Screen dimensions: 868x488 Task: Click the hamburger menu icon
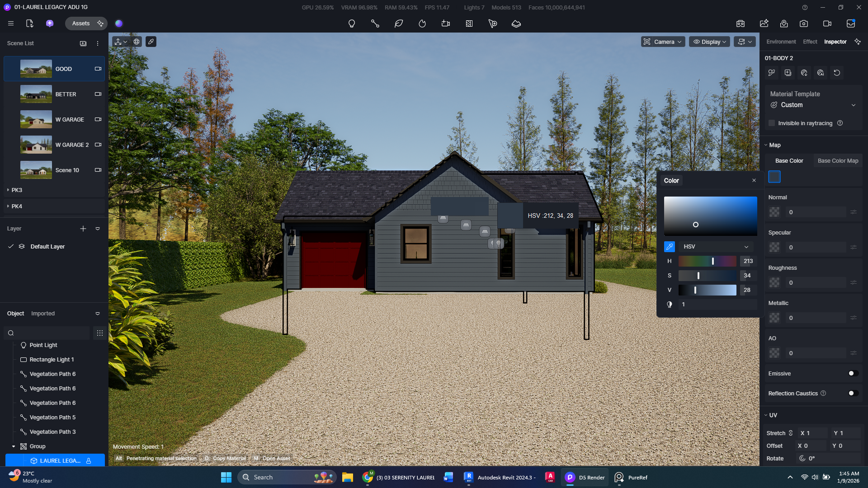(x=11, y=23)
